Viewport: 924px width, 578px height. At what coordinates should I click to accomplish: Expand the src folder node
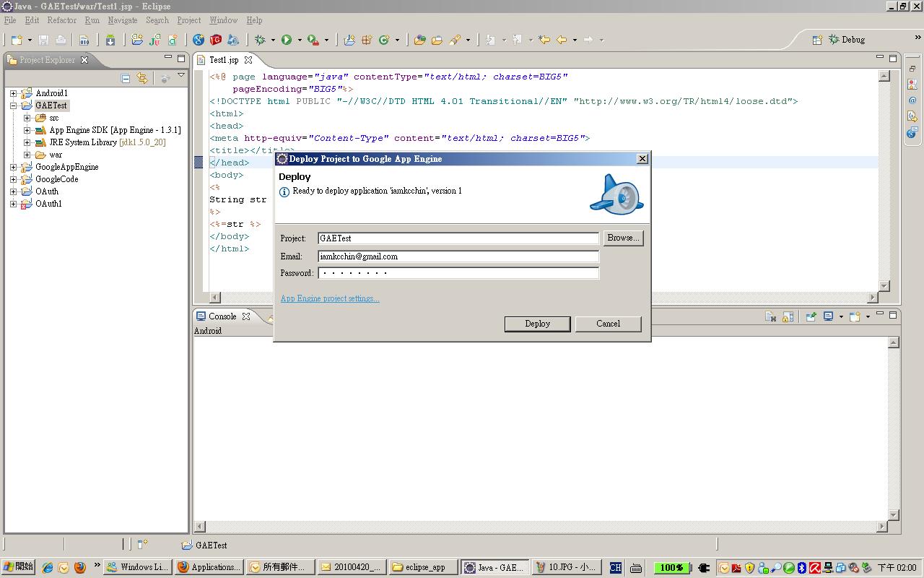click(x=27, y=118)
